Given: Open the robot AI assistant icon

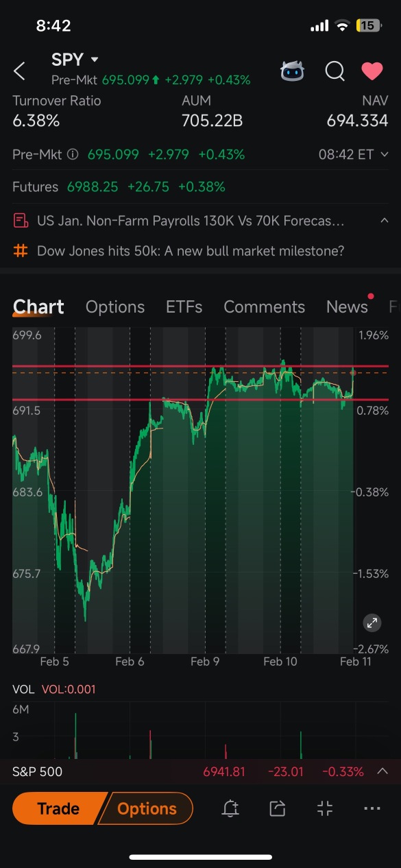Looking at the screenshot, I should coord(293,71).
